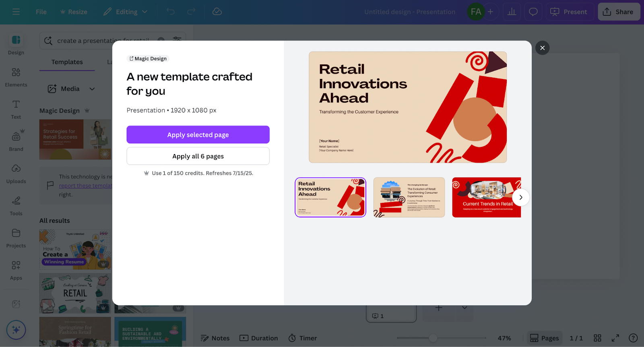Select the Templates tab
The image size is (644, 347).
(67, 62)
